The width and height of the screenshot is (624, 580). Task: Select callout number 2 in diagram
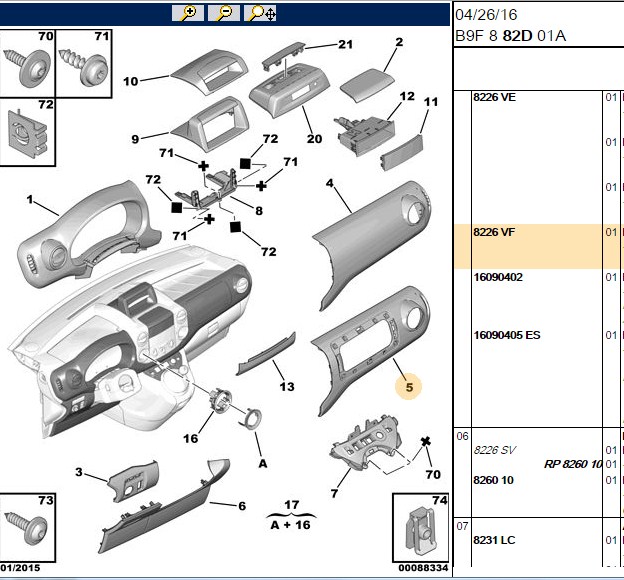tap(399, 42)
